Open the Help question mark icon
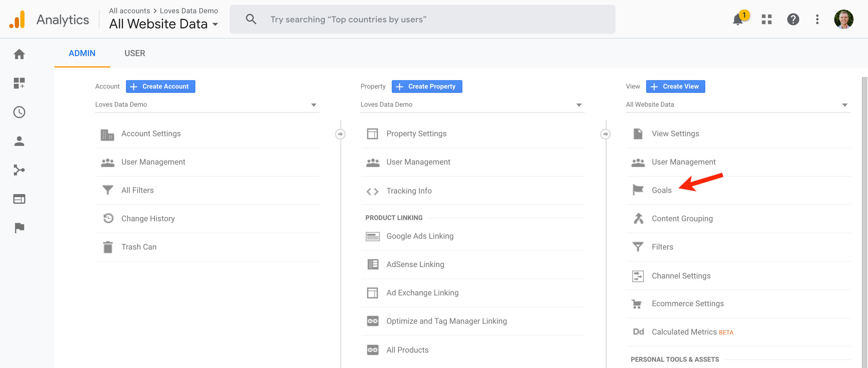This screenshot has height=368, width=868. (x=793, y=19)
